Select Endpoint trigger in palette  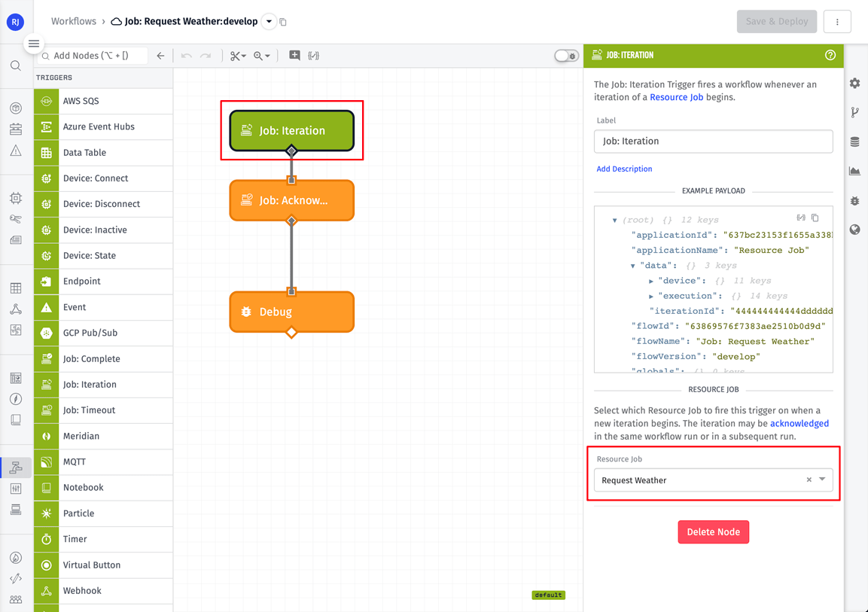tap(103, 281)
